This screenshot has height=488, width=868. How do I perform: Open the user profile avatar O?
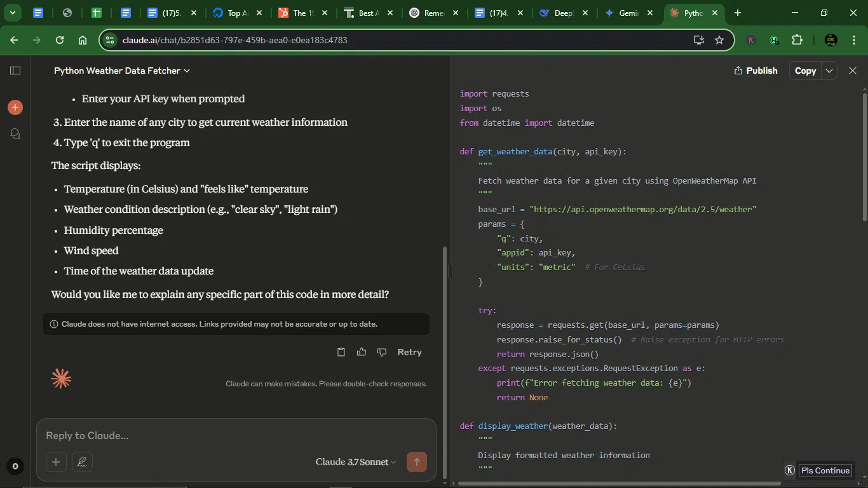tap(15, 466)
